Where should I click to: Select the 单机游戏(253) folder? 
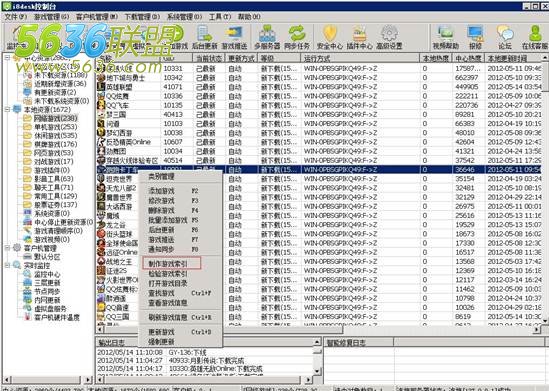point(55,127)
